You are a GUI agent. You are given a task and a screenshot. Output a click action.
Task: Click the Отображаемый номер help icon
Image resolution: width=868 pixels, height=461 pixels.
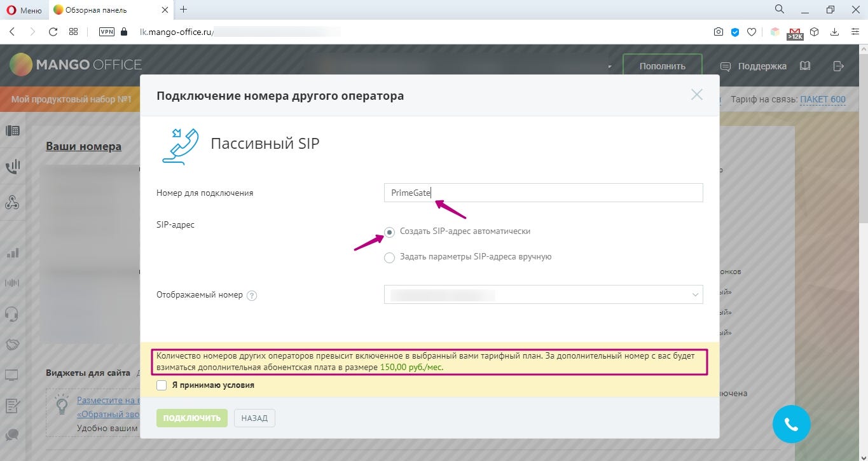252,295
